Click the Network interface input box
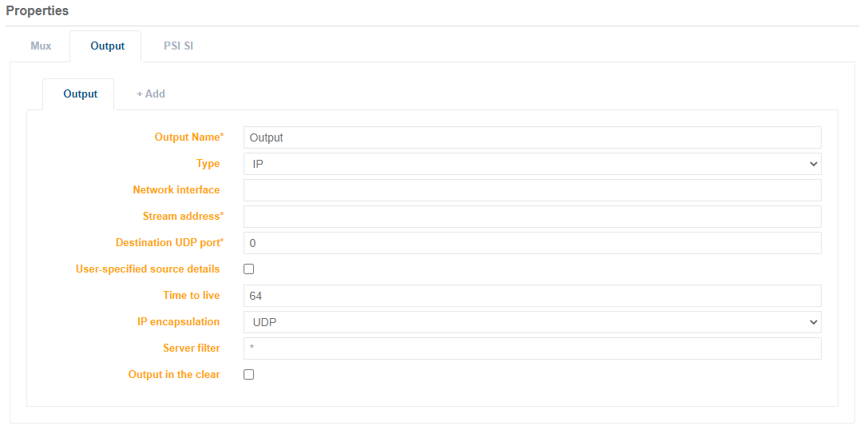868x430 pixels. tap(532, 190)
